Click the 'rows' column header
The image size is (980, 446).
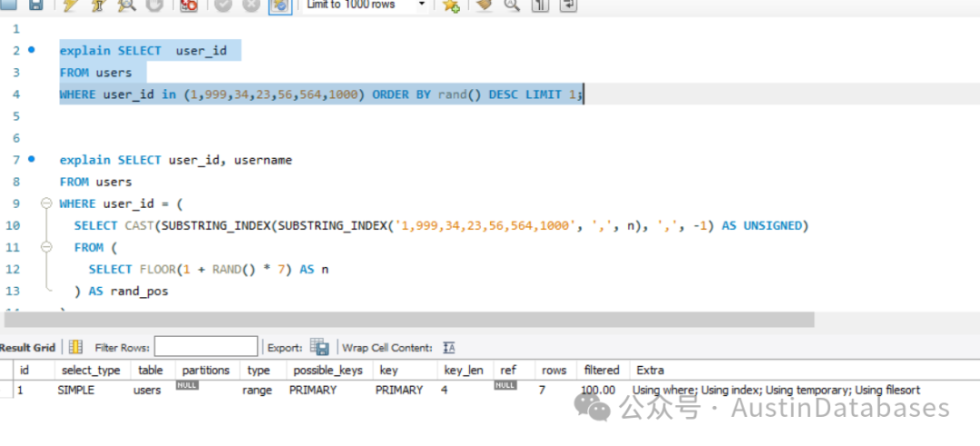555,371
